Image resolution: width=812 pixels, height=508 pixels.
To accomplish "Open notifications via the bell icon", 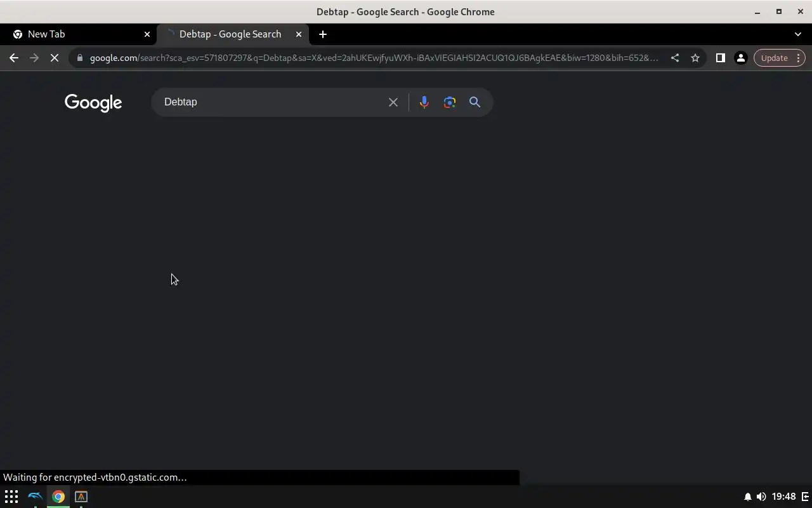I will point(747,497).
